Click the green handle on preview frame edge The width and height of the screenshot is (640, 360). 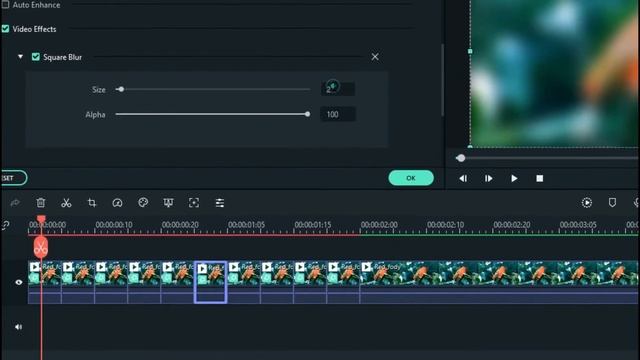470,51
